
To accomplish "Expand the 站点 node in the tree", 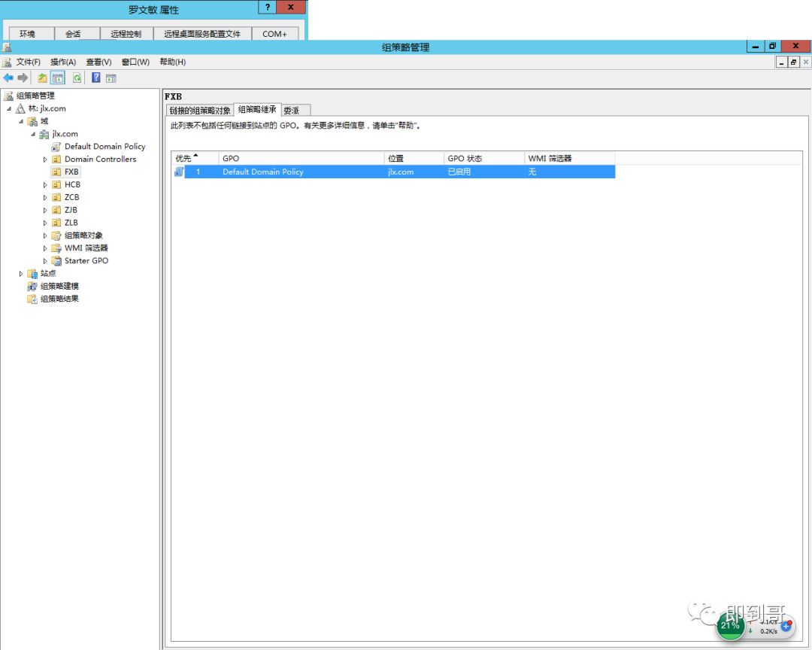I will coord(21,273).
